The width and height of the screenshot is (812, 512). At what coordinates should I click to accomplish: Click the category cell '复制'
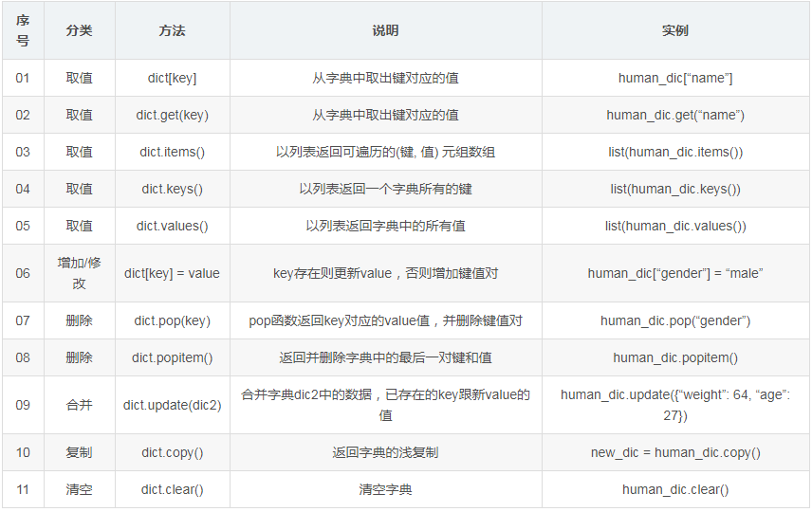[x=80, y=452]
